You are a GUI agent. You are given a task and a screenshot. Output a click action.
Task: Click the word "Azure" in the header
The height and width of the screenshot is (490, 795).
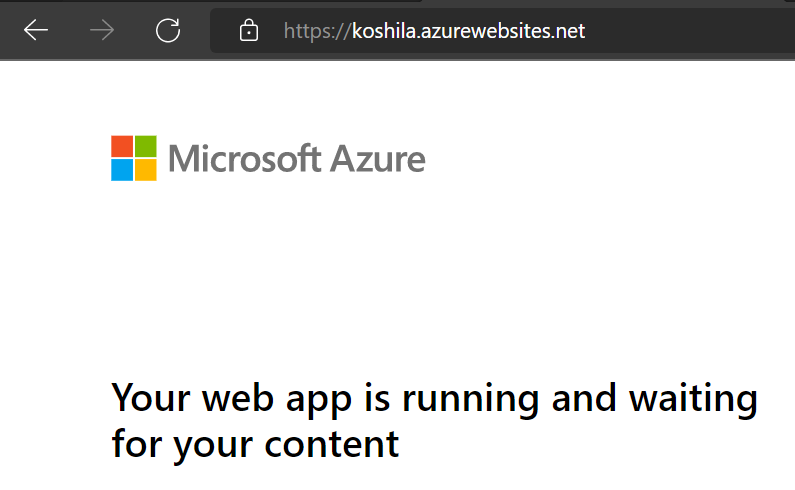coord(378,159)
